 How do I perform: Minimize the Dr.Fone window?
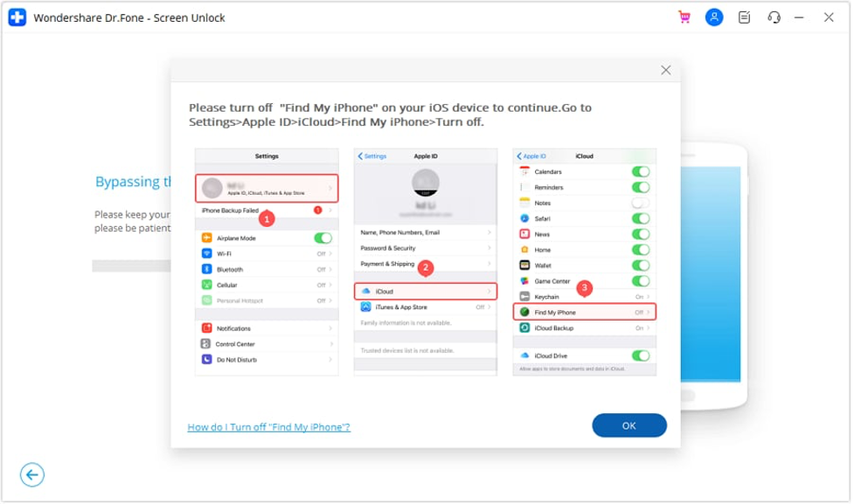click(x=798, y=17)
